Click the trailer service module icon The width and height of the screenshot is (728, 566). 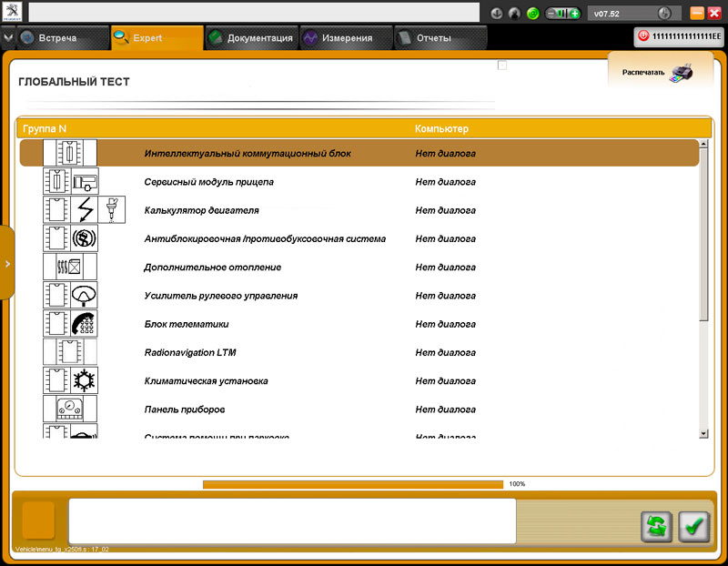84,182
